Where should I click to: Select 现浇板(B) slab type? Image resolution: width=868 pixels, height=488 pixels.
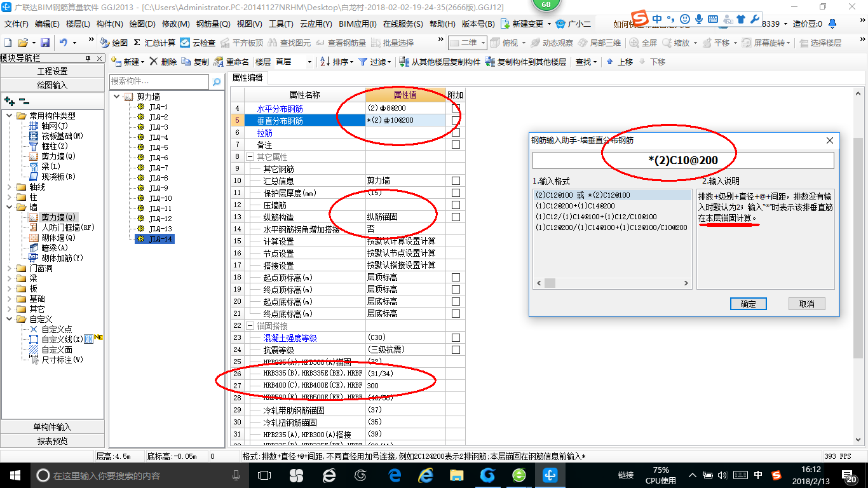coord(52,177)
